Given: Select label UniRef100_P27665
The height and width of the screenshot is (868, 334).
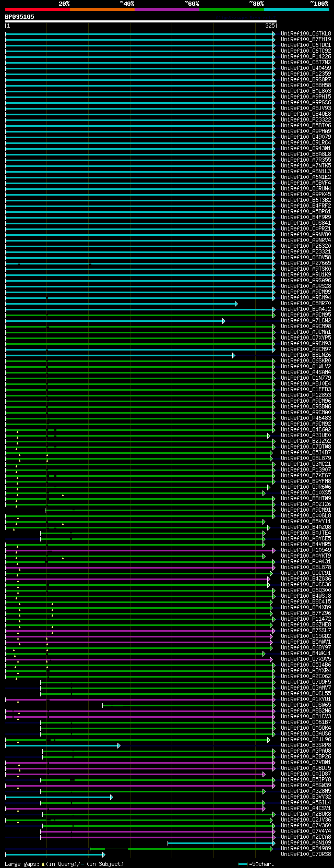Looking at the screenshot, I should pyautogui.click(x=306, y=263).
